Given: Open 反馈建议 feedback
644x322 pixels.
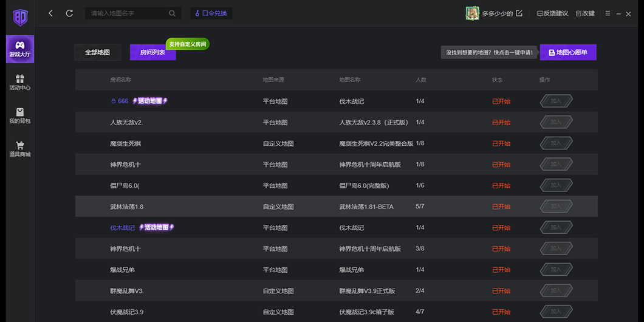Looking at the screenshot, I should coord(552,13).
